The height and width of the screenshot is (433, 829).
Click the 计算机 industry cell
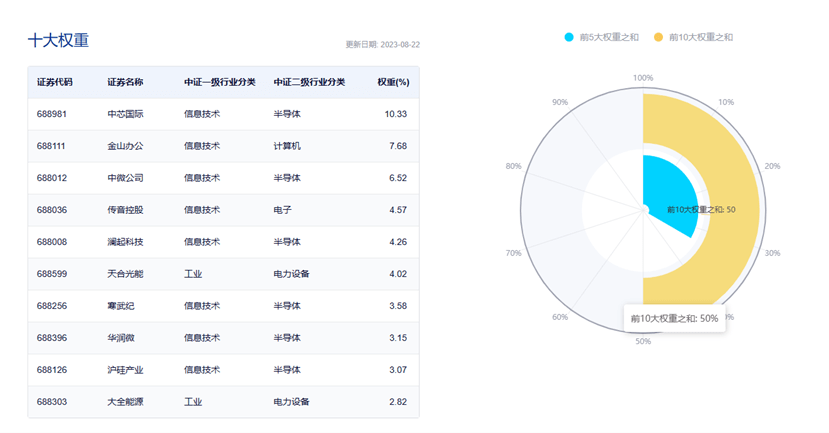(287, 146)
